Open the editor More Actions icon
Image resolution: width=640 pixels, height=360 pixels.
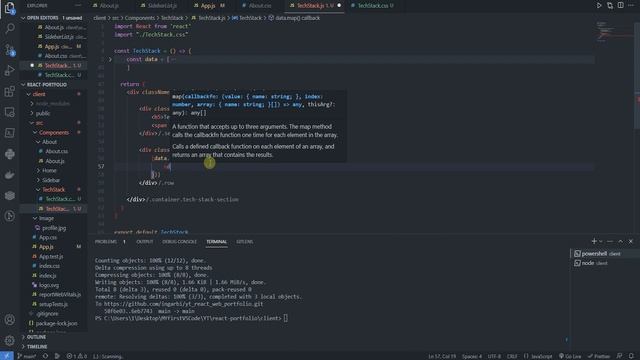[631, 5]
